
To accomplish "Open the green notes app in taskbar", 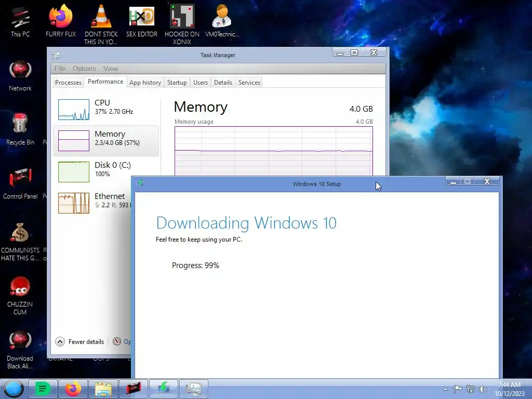I will tap(43, 389).
